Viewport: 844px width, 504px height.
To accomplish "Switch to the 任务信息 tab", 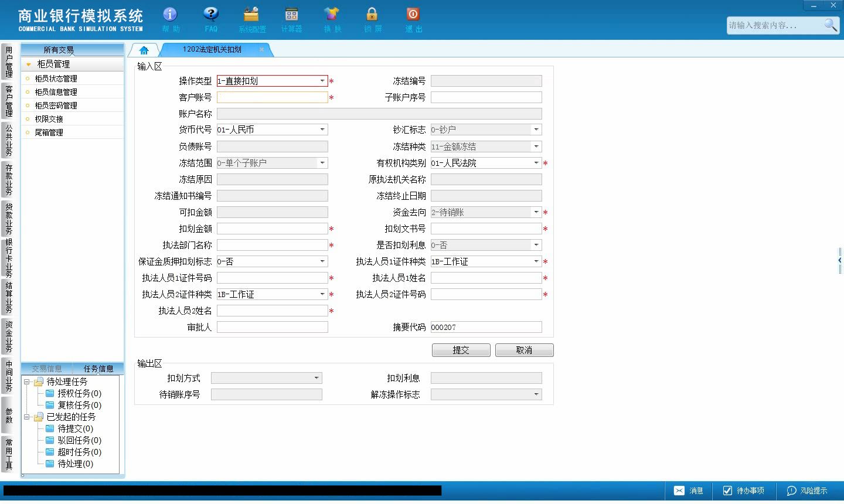I will (x=98, y=369).
